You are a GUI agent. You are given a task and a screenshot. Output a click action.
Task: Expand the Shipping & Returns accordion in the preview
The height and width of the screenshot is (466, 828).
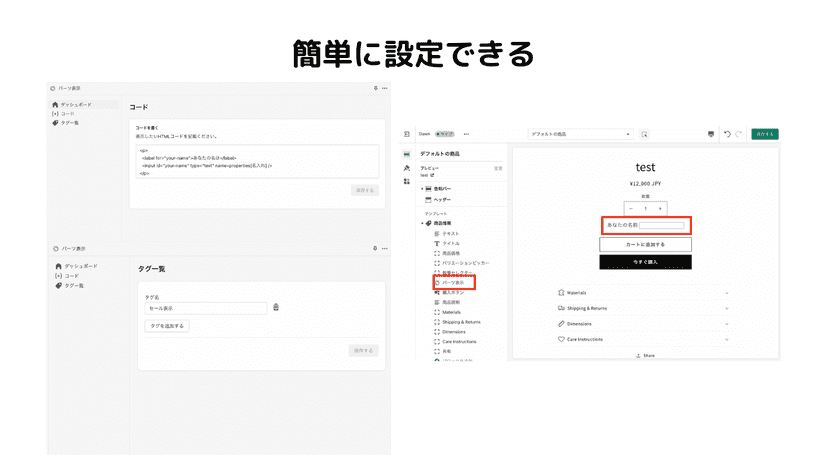tap(643, 308)
